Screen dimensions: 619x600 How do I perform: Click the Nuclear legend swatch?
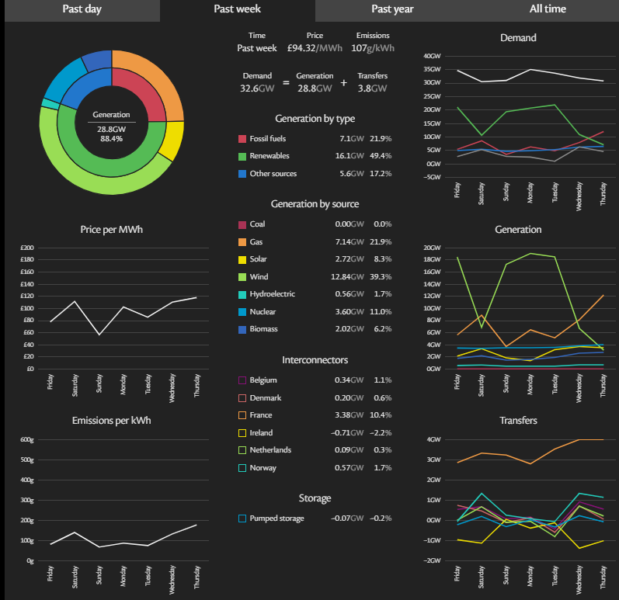pyautogui.click(x=242, y=312)
